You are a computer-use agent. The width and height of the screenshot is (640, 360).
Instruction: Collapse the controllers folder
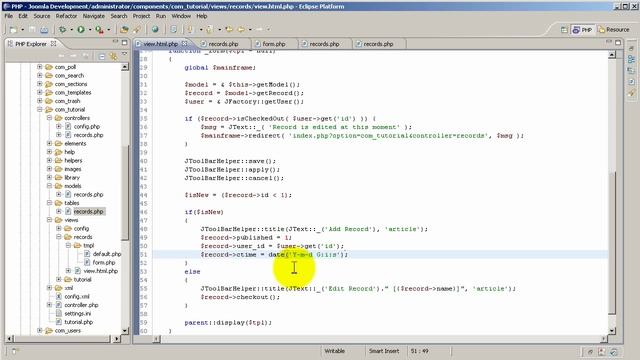(x=49, y=118)
